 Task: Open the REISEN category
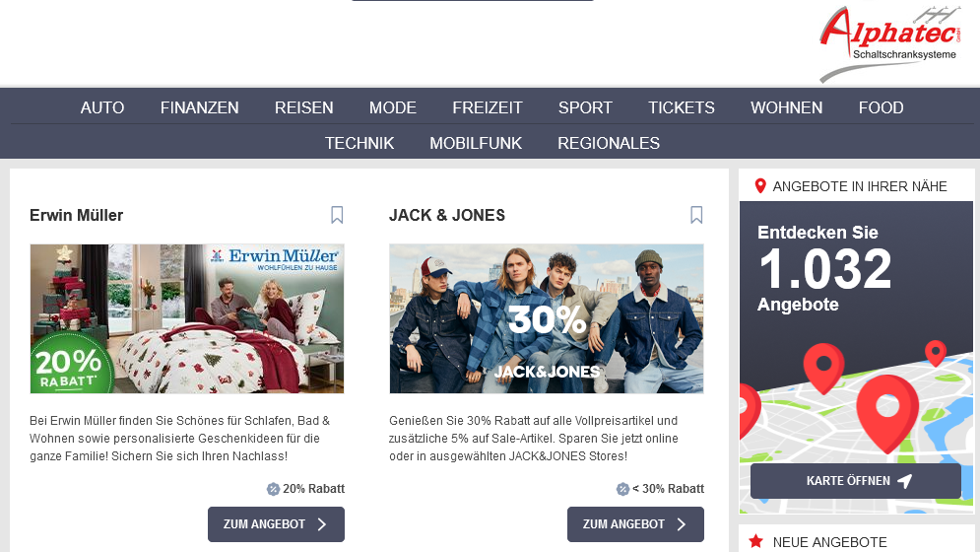point(303,107)
